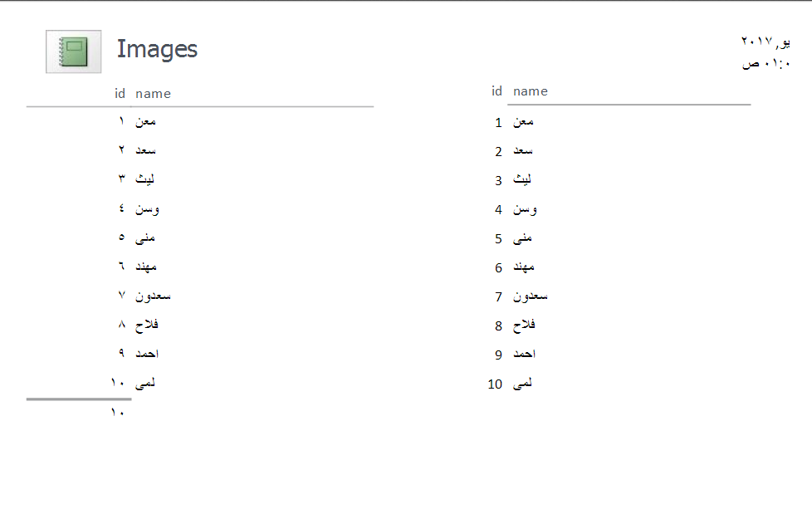
Task: Select the "name" header of right table
Action: click(531, 91)
